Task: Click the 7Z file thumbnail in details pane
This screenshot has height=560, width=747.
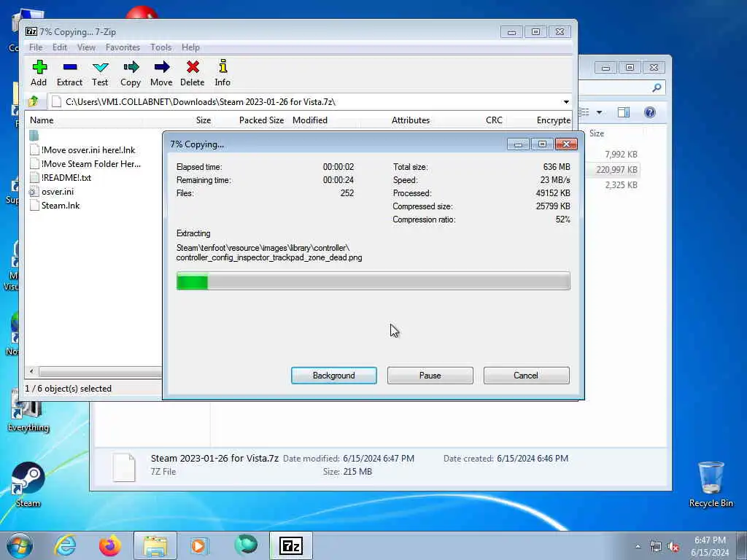Action: click(124, 467)
